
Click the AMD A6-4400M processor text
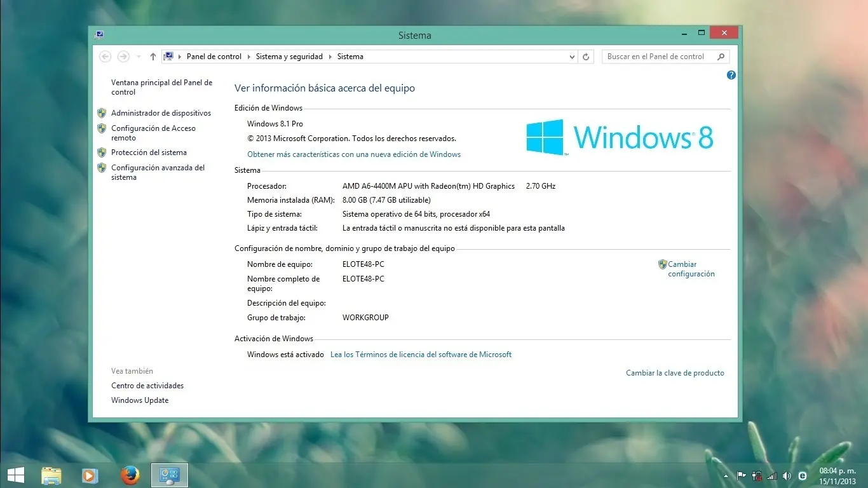(428, 186)
